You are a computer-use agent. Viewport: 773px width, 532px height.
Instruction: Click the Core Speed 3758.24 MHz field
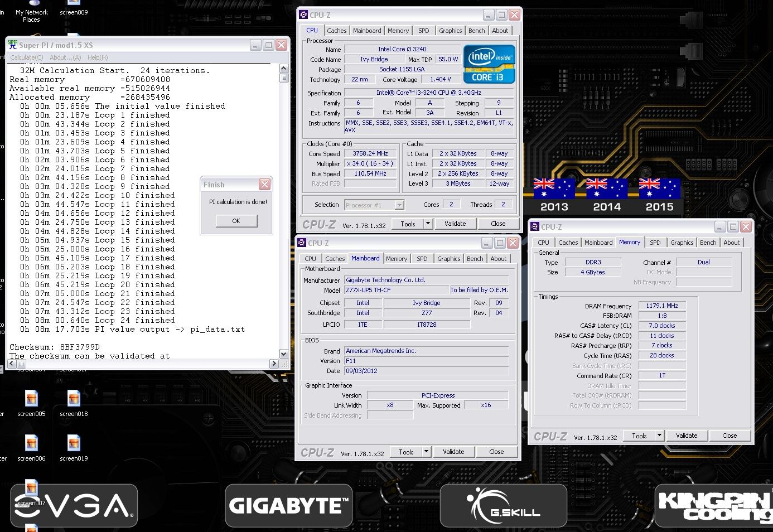click(x=370, y=154)
